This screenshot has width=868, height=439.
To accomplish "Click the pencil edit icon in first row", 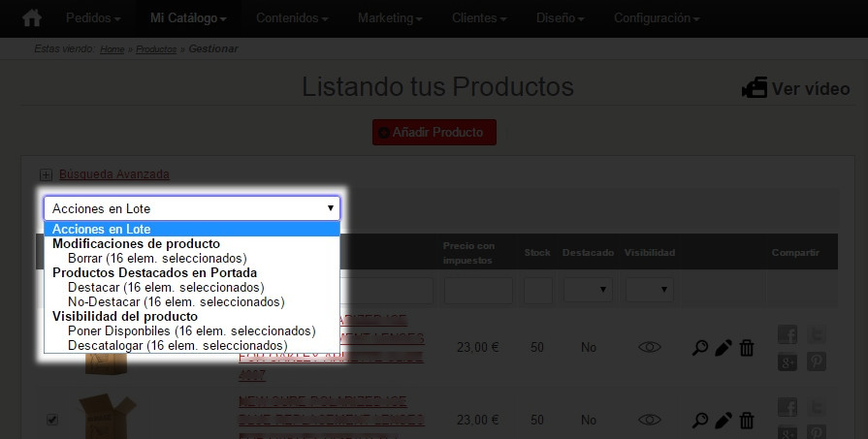I will [723, 348].
